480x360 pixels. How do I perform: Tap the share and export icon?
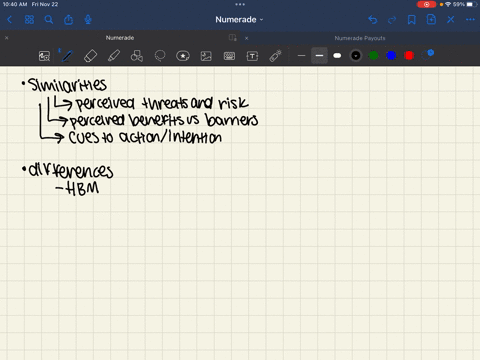[68, 20]
